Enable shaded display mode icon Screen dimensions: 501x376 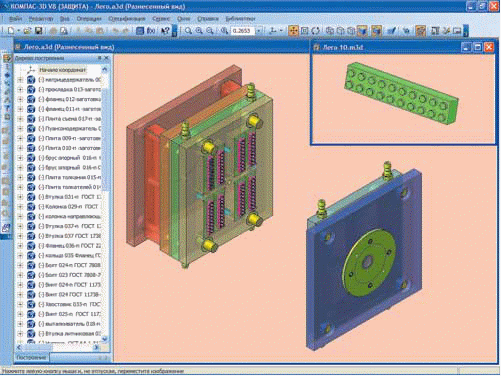363,31
